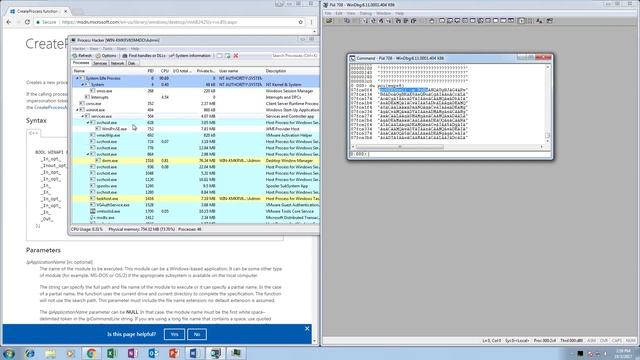Answer No to page helpful prompt
This screenshot has height=360, width=640.
click(x=197, y=334)
